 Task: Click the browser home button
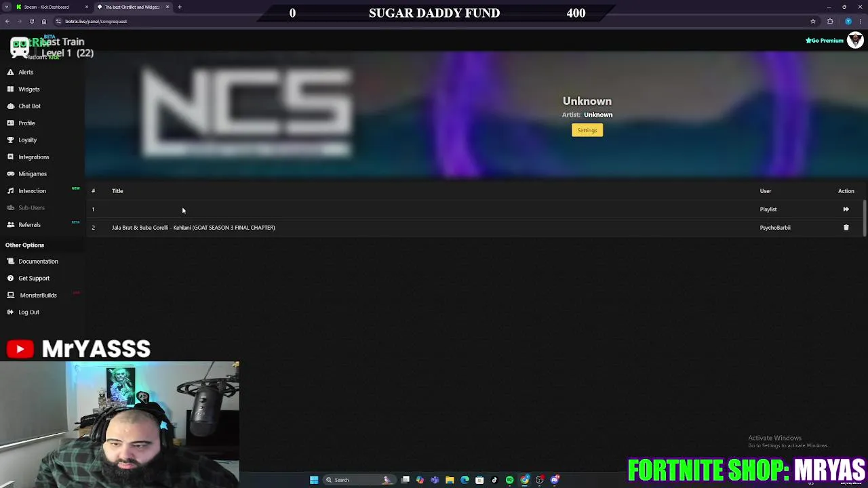point(44,22)
